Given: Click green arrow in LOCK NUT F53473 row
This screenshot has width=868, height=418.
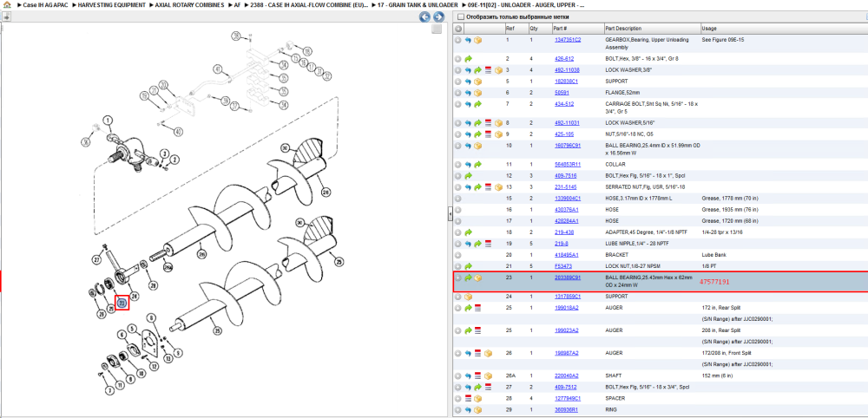Looking at the screenshot, I should click(x=468, y=266).
